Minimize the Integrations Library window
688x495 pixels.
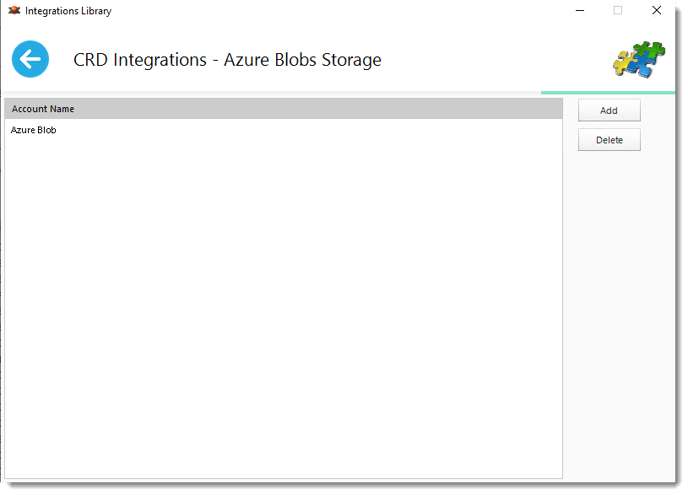coord(580,11)
